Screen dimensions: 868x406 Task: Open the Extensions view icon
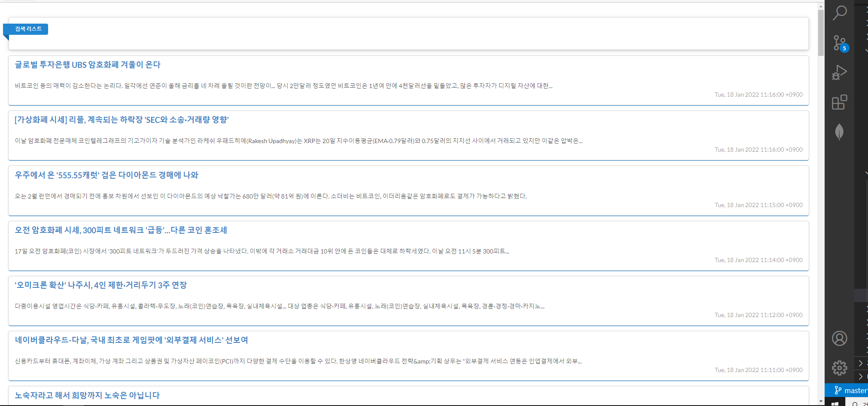point(839,102)
